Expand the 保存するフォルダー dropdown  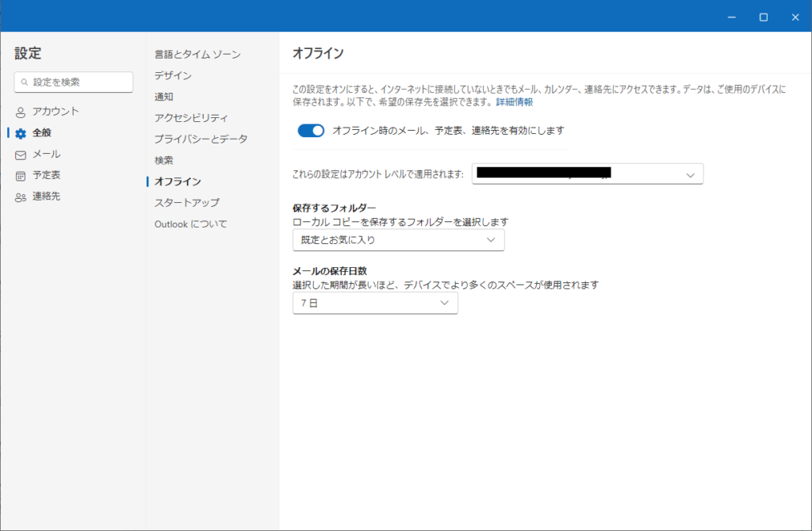(x=398, y=239)
